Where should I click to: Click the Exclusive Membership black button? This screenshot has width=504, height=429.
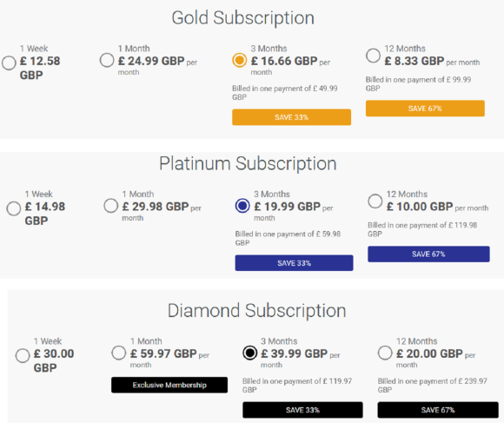[169, 385]
